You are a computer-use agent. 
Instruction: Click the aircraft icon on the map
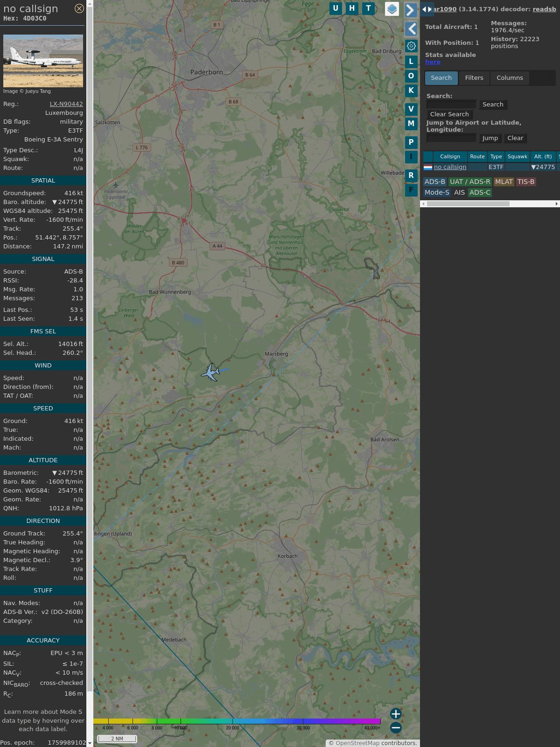(x=211, y=373)
